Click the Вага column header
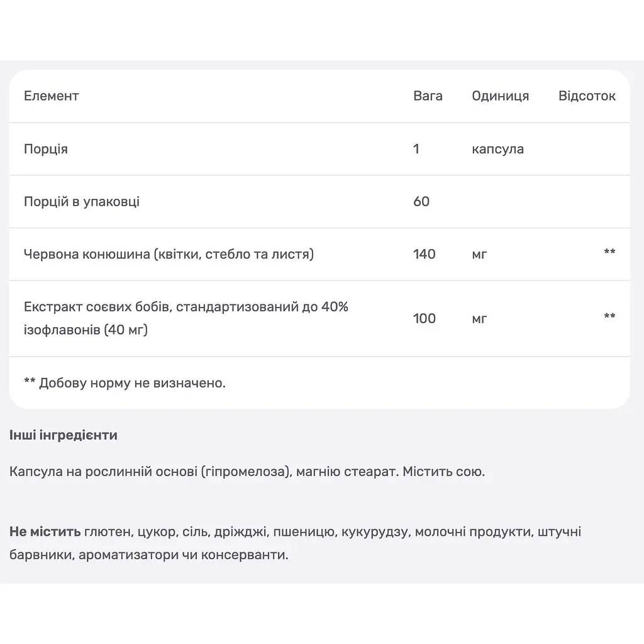644x644 pixels. click(x=428, y=96)
